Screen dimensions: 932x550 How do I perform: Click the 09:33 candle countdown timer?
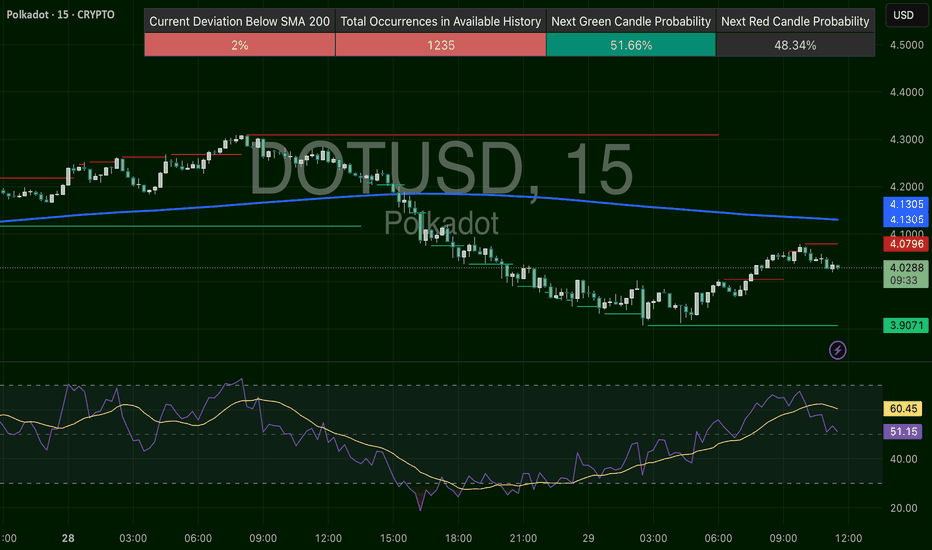(903, 281)
